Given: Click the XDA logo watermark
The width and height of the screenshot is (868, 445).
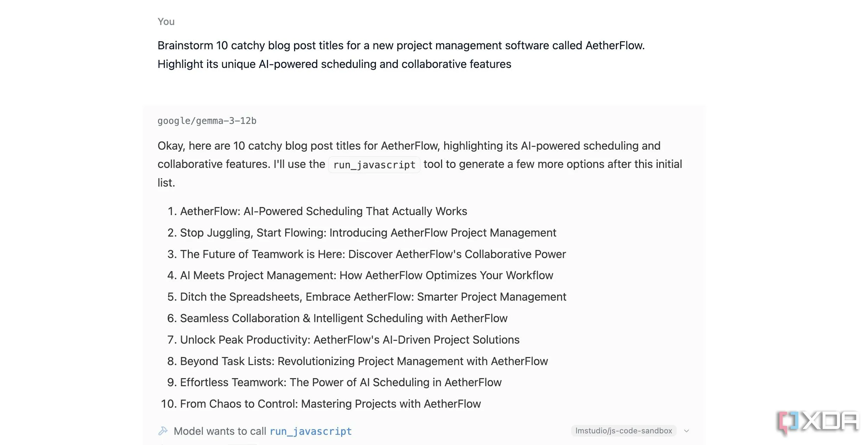Looking at the screenshot, I should tap(818, 423).
